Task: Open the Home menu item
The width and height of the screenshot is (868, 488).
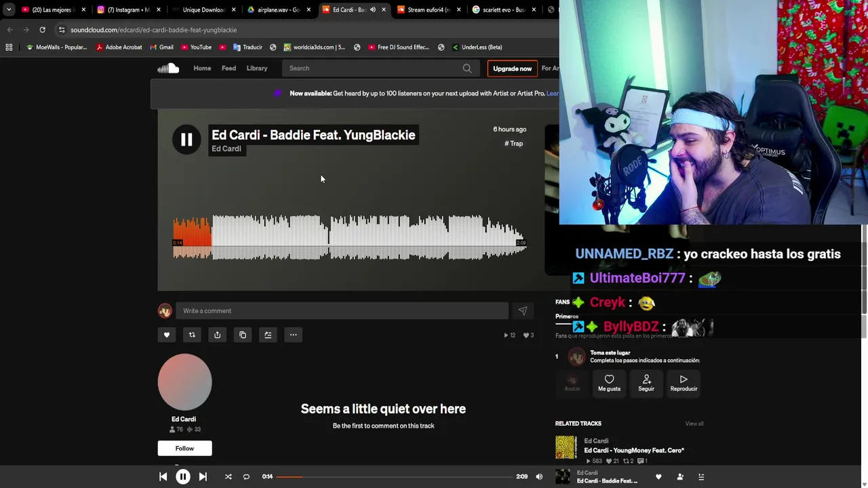Action: pos(202,68)
